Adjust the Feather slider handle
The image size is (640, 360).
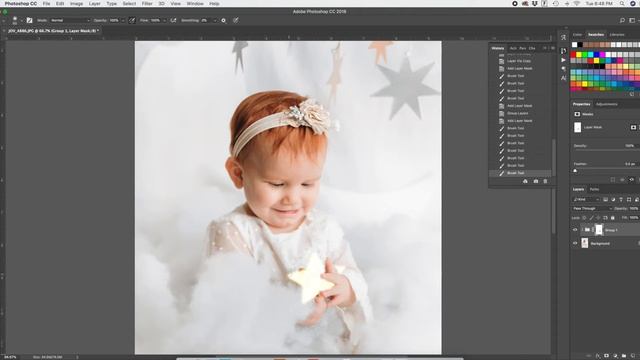(576, 170)
